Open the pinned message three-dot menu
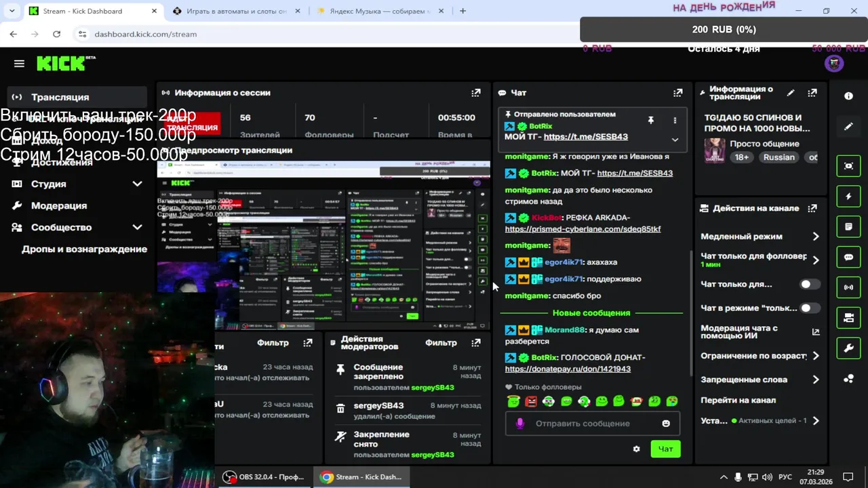The image size is (868, 488). click(x=675, y=120)
